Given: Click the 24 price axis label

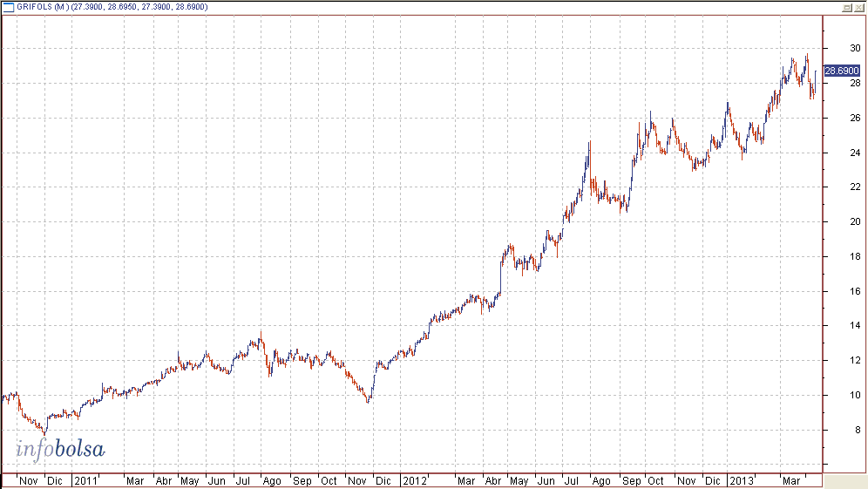Looking at the screenshot, I should [855, 153].
